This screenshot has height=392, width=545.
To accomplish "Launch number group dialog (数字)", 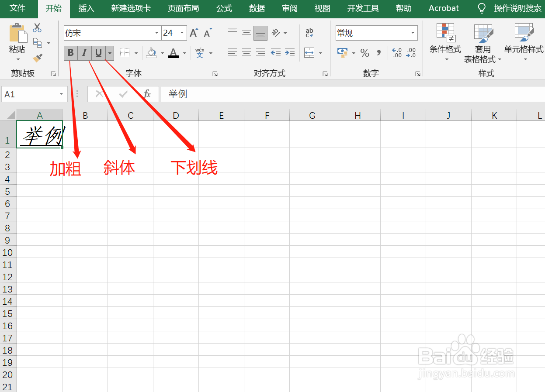I will point(418,74).
